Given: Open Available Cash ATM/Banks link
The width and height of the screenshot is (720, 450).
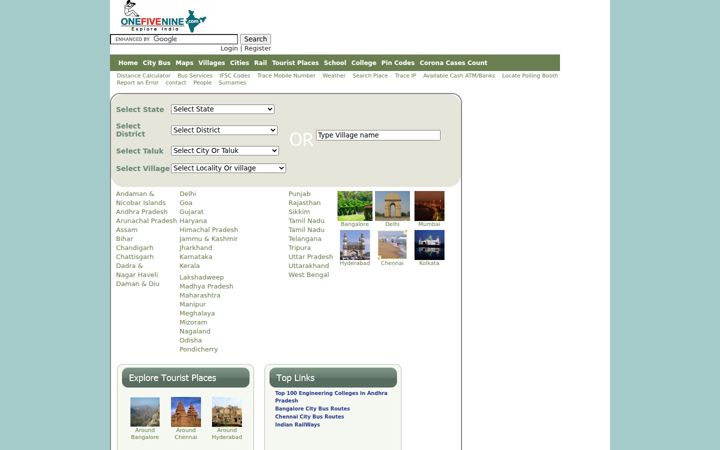Looking at the screenshot, I should (459, 76).
